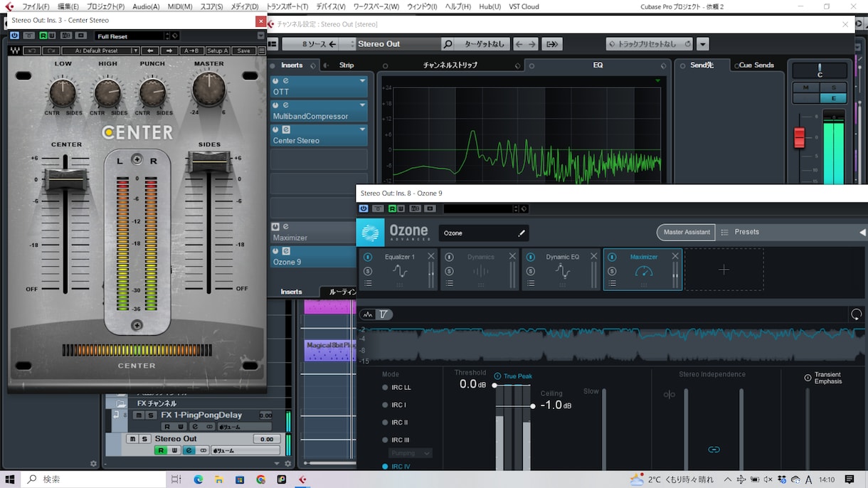The height and width of the screenshot is (488, 868).
Task: Remove the Equalizer 1 module with its X icon
Action: coord(430,256)
